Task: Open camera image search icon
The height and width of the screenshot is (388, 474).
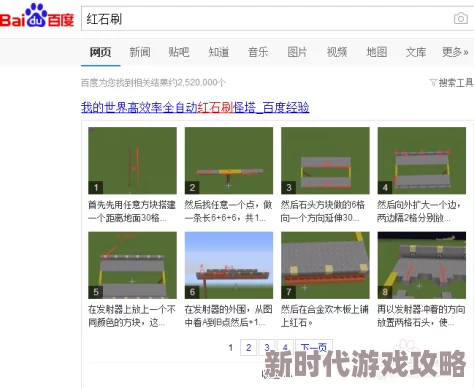Action: click(461, 18)
